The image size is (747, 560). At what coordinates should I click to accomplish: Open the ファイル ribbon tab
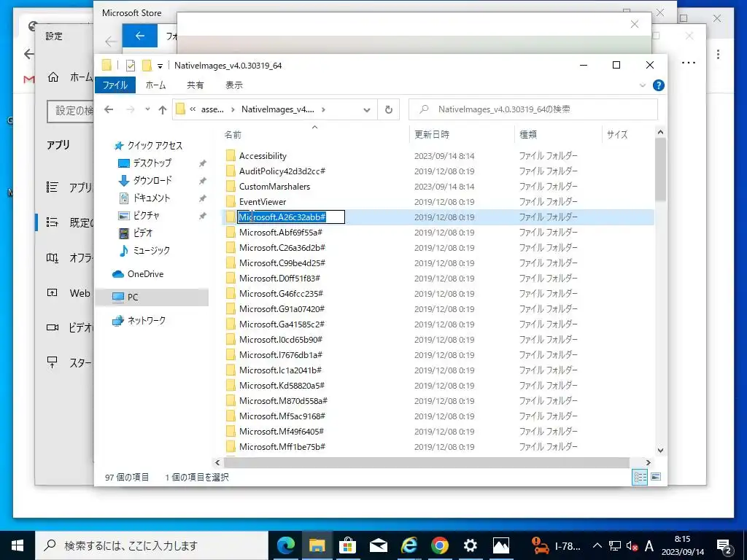coord(115,85)
